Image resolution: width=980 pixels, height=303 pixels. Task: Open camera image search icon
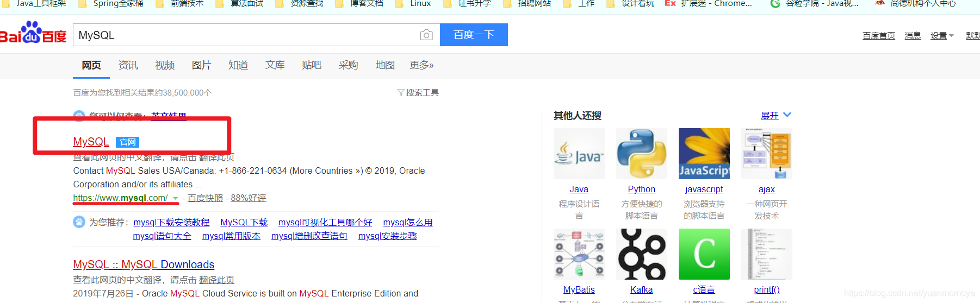click(426, 35)
